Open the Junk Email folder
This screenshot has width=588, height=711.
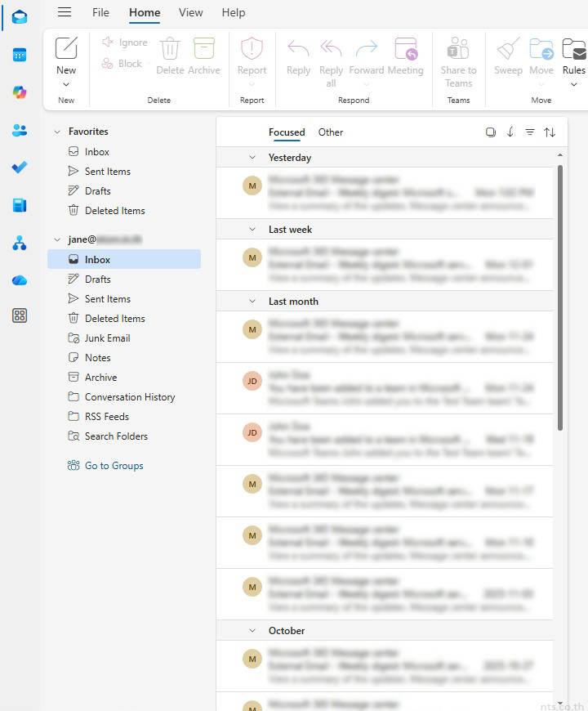(x=124, y=338)
